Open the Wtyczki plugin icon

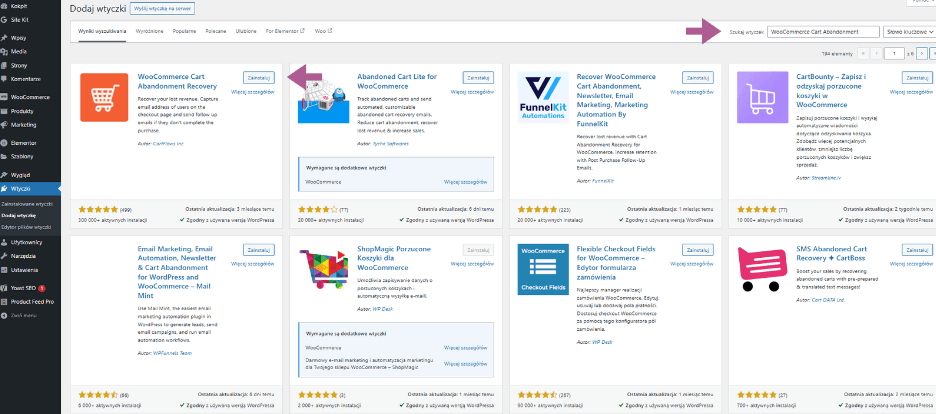coord(4,189)
